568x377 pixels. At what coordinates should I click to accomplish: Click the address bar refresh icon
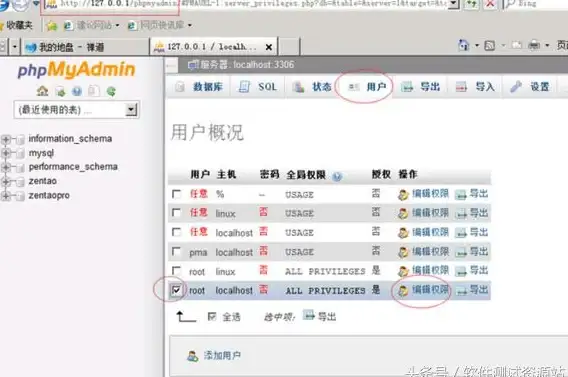(471, 4)
